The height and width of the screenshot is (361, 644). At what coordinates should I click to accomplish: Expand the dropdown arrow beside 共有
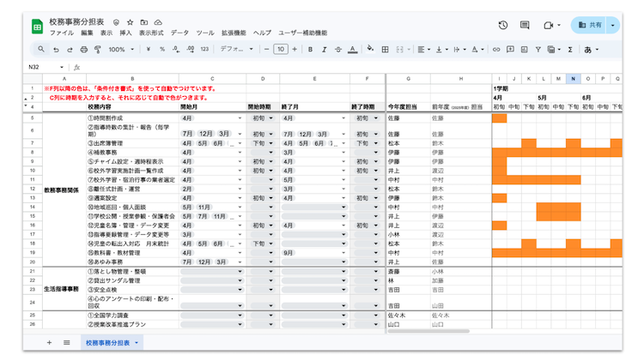click(612, 26)
